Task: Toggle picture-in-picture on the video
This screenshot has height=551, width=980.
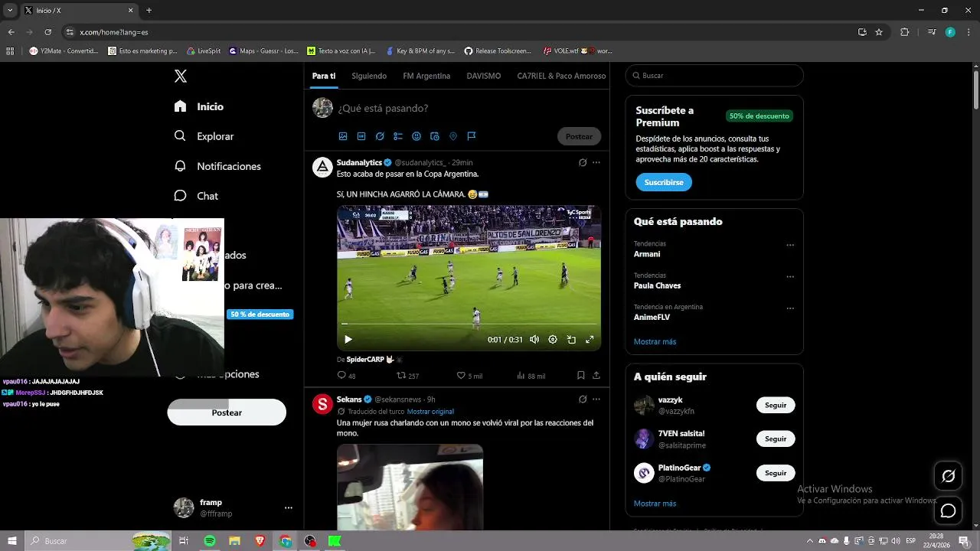Action: (x=571, y=340)
